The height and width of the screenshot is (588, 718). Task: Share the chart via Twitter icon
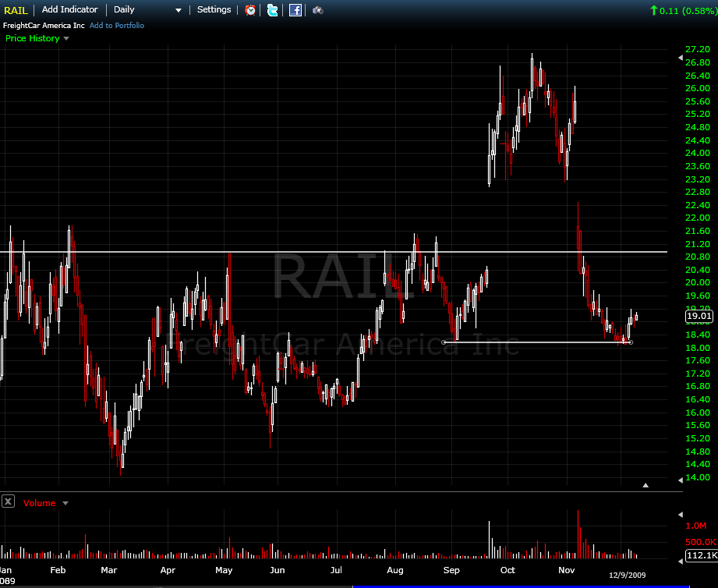272,10
